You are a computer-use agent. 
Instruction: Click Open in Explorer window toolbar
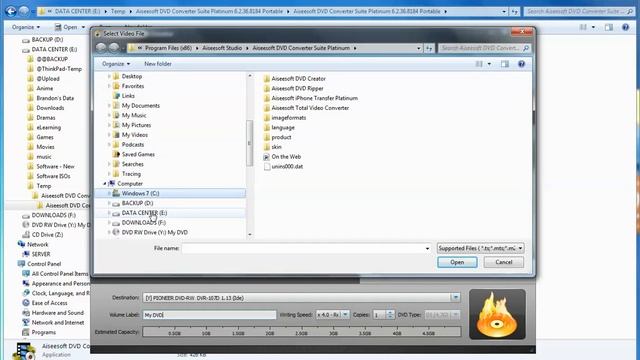(x=70, y=27)
